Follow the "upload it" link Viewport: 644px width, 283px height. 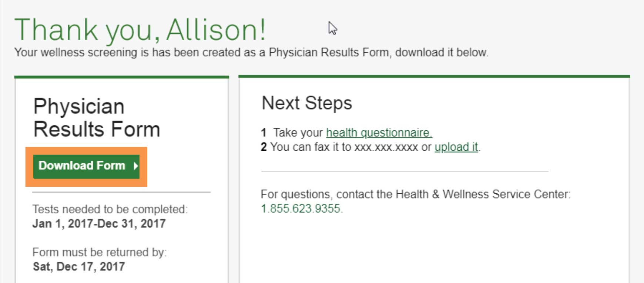pos(456,147)
